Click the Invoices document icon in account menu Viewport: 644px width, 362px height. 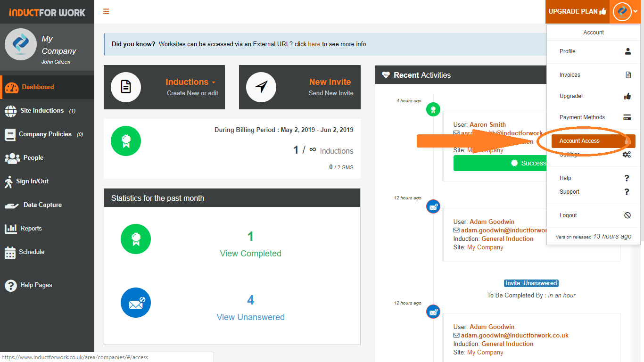[628, 75]
